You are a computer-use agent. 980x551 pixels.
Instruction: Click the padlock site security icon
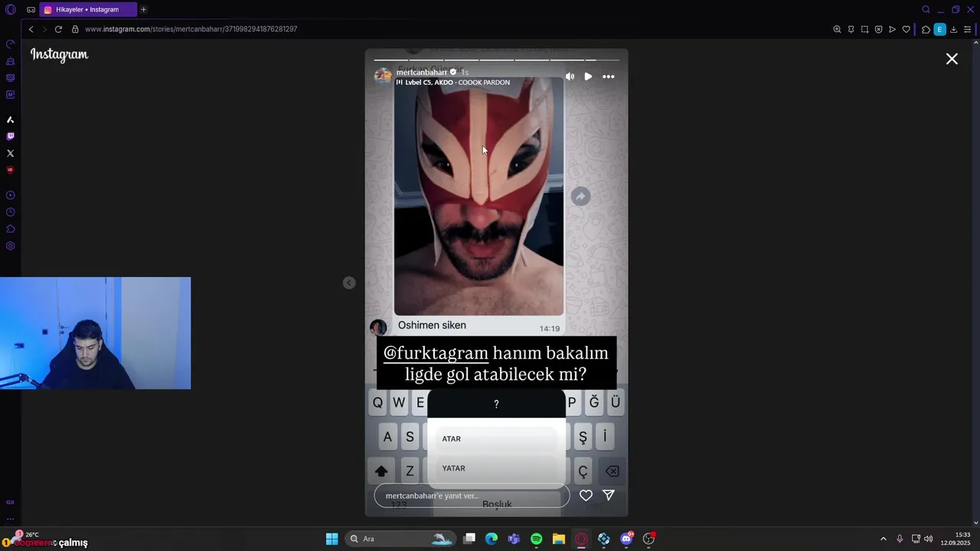[x=75, y=29]
